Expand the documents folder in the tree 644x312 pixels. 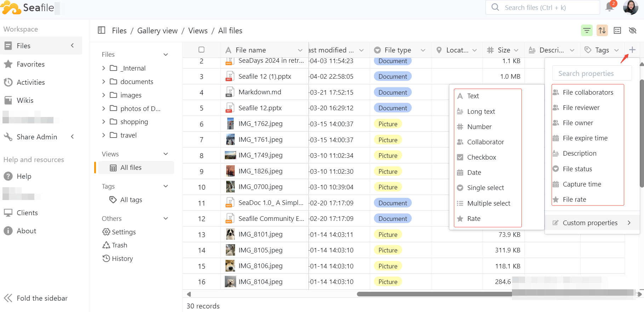point(104,82)
